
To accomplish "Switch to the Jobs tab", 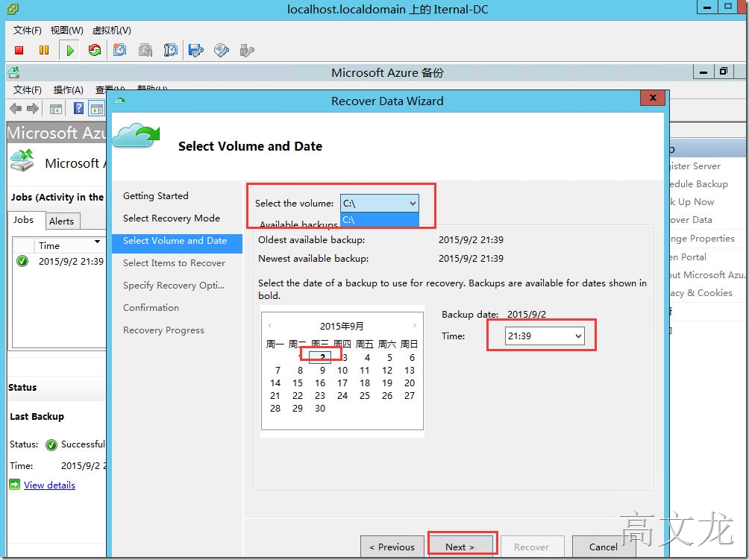I will point(23,220).
